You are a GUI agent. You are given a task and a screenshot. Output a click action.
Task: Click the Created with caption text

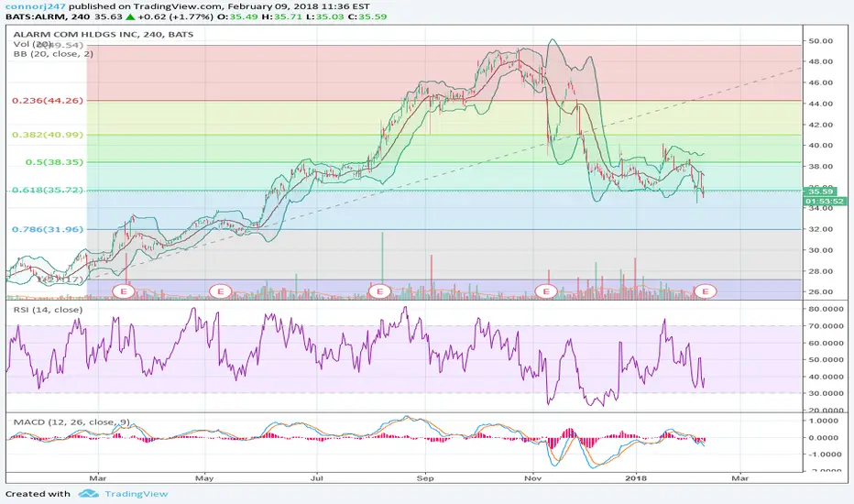point(38,494)
